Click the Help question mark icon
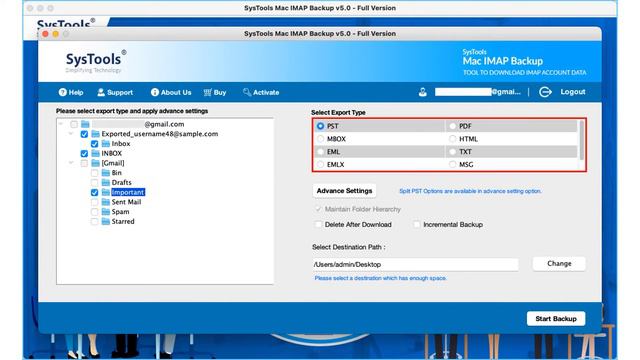640x360 pixels. (62, 92)
